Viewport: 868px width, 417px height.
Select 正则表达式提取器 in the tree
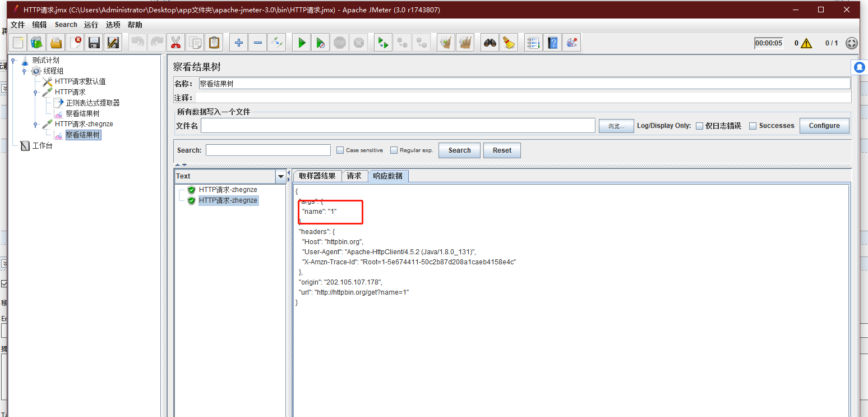[x=93, y=103]
